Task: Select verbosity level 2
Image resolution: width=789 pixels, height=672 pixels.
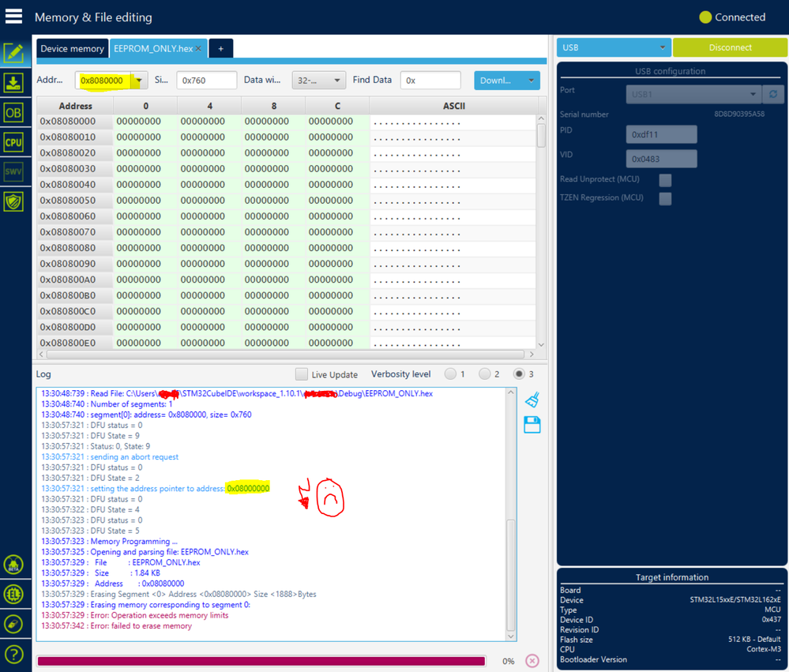Action: pyautogui.click(x=485, y=374)
